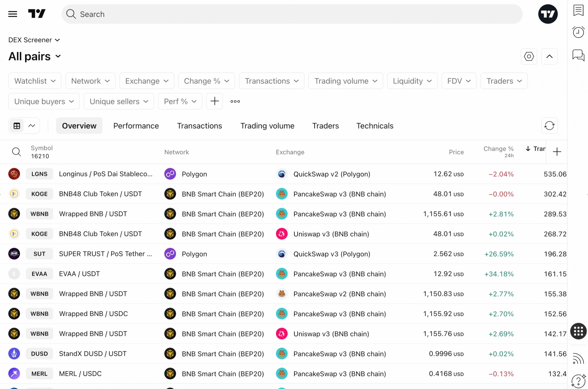The image size is (588, 389).
Task: Click the screener settings hexagon icon
Action: tap(529, 56)
